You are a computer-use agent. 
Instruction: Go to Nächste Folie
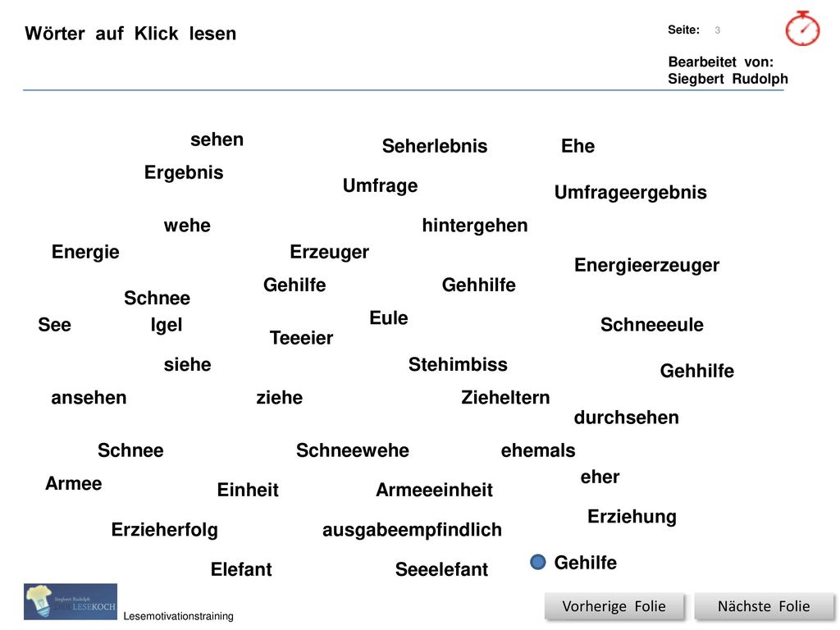[764, 606]
